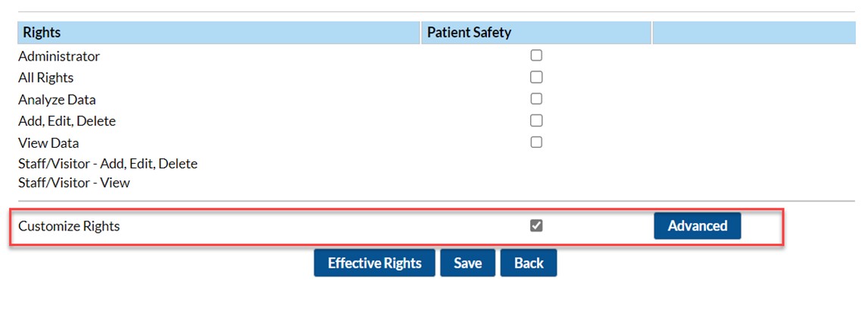Viewport: 868px width, 326px height.
Task: Click the Patient Safety column header
Action: click(x=469, y=33)
